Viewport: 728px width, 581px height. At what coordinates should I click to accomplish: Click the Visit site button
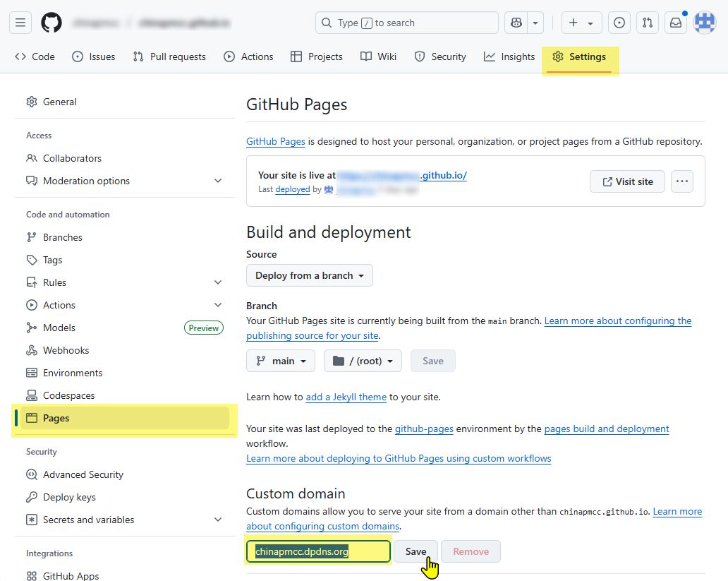click(627, 181)
